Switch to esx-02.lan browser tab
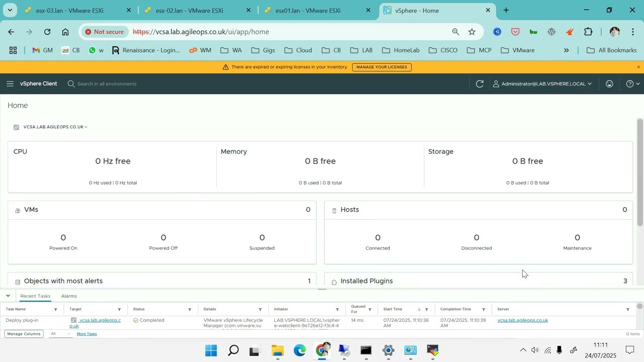 tap(198, 11)
